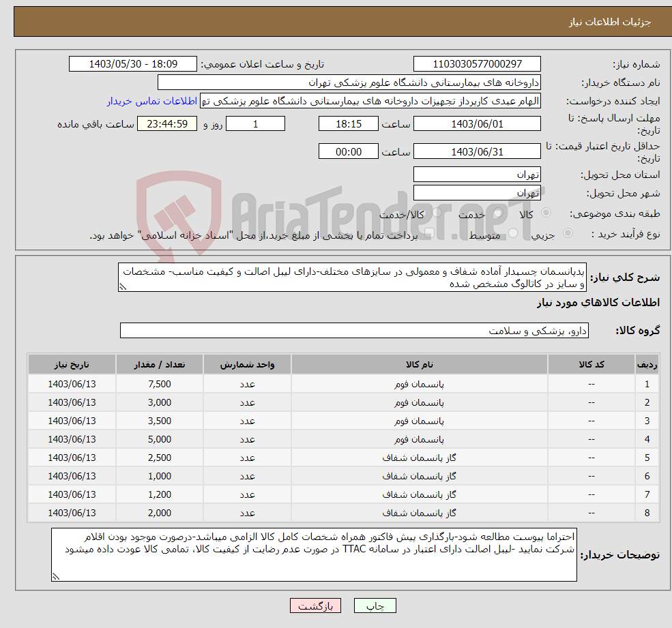Click the quantity 3,500 cell
Viewport: 672px width, 628px height.
[x=160, y=421]
